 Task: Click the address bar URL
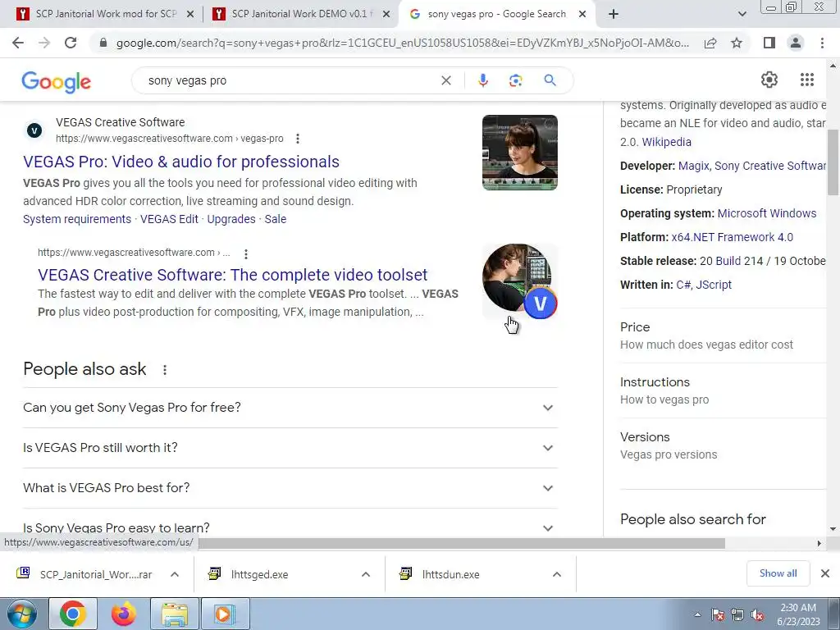pos(402,43)
